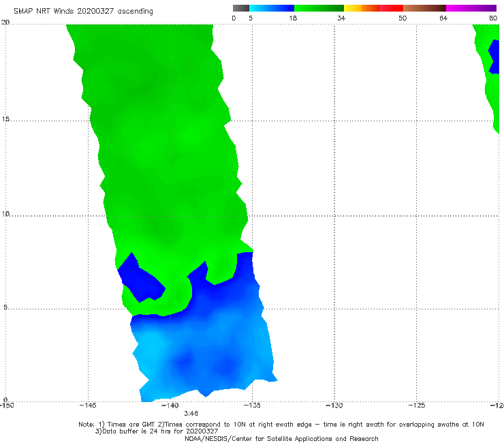Select the magenta-purple segment of the color bar

click(471, 8)
